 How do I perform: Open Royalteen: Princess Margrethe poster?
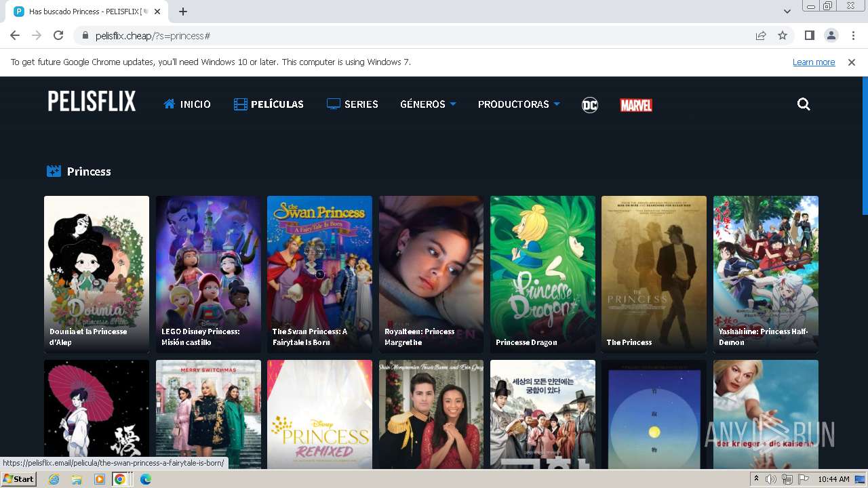click(x=431, y=274)
